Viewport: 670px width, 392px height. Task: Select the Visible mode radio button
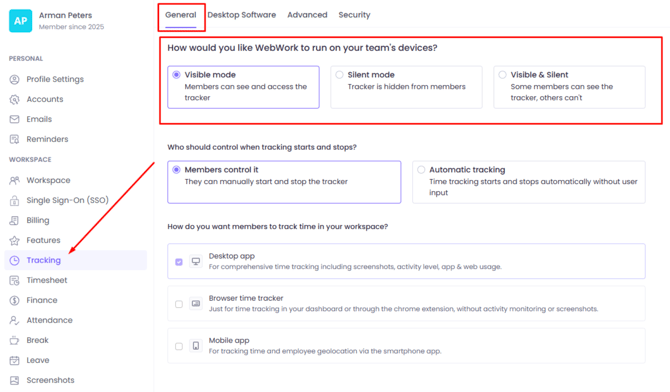point(176,75)
